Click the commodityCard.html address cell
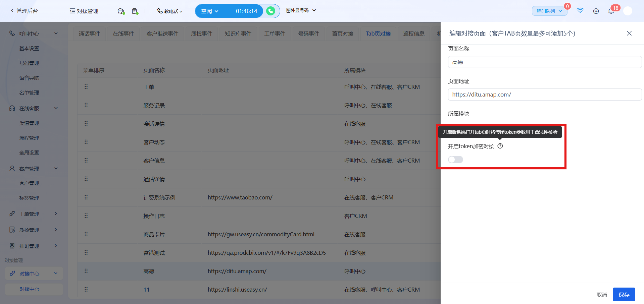Viewport: 644px width, 304px height. point(261,234)
